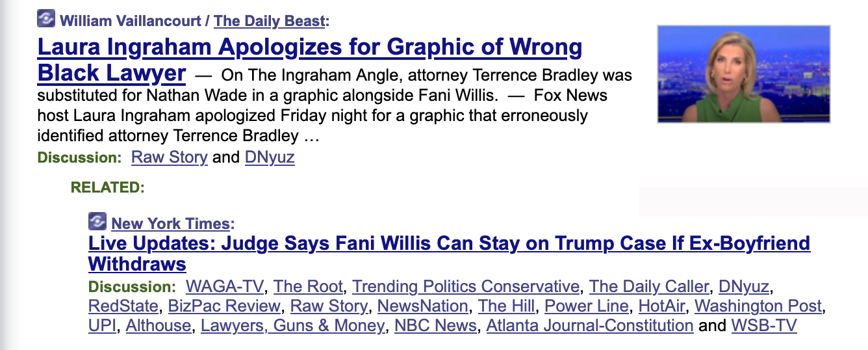Image resolution: width=868 pixels, height=350 pixels.
Task: Visit the Washington Post link
Action: [758, 306]
